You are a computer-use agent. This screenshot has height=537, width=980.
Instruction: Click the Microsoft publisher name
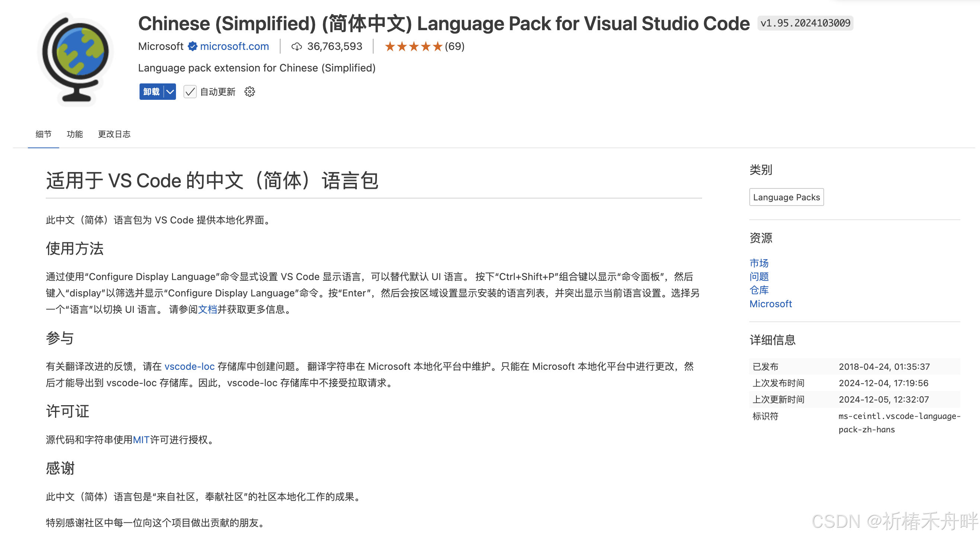[x=161, y=47]
